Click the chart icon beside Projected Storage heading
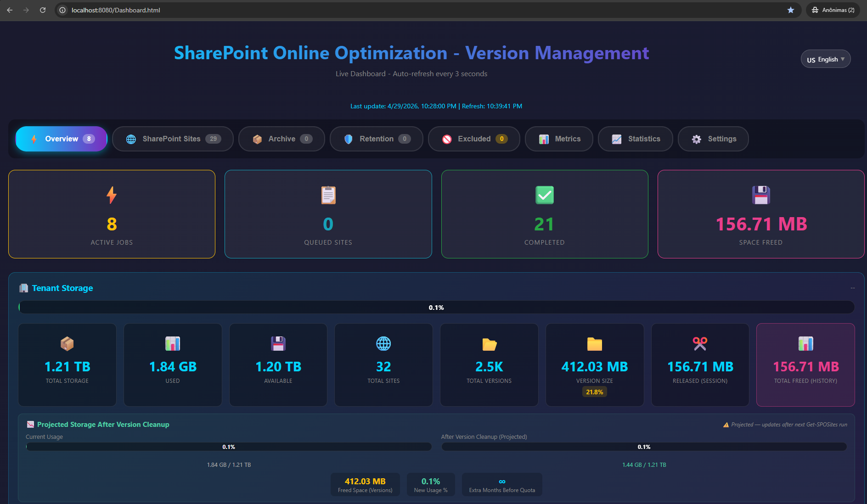The width and height of the screenshot is (867, 504). pos(30,425)
